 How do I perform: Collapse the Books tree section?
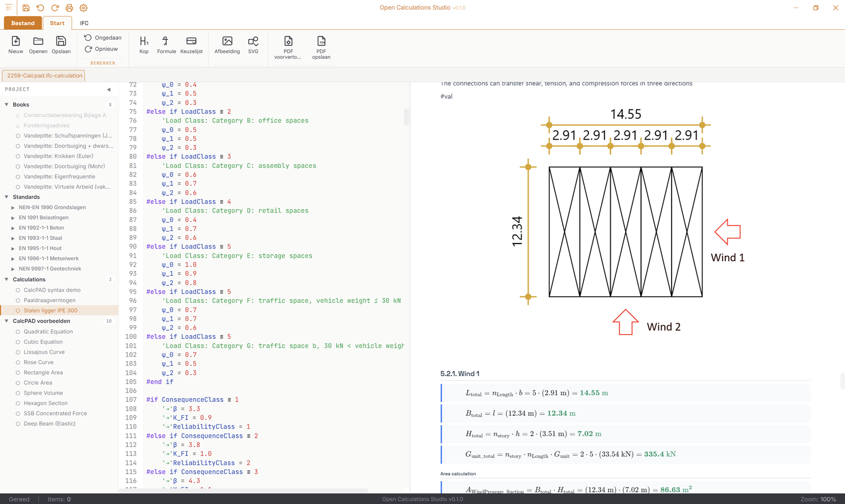[x=6, y=104]
